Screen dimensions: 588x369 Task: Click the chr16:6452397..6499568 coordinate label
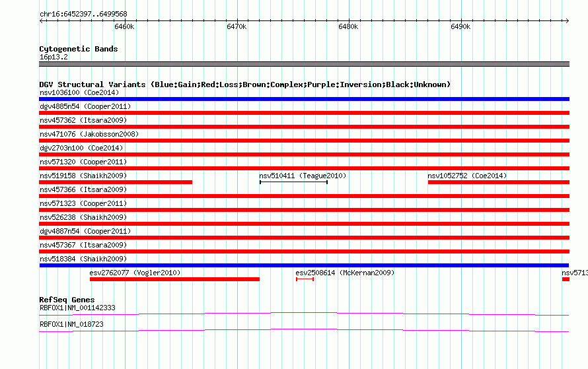pos(83,14)
